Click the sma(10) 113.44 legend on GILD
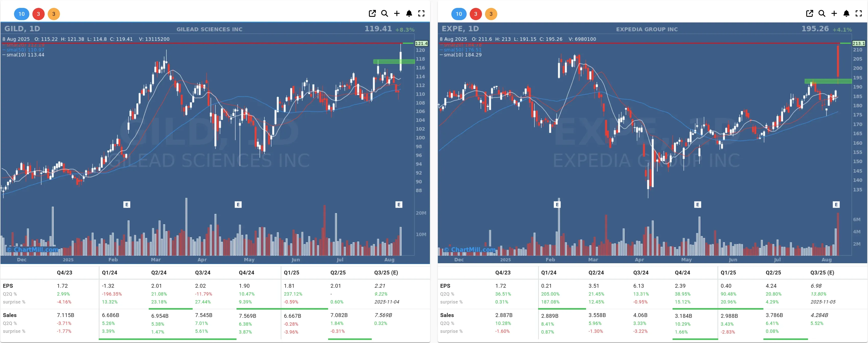This screenshot has width=868, height=343. point(23,55)
